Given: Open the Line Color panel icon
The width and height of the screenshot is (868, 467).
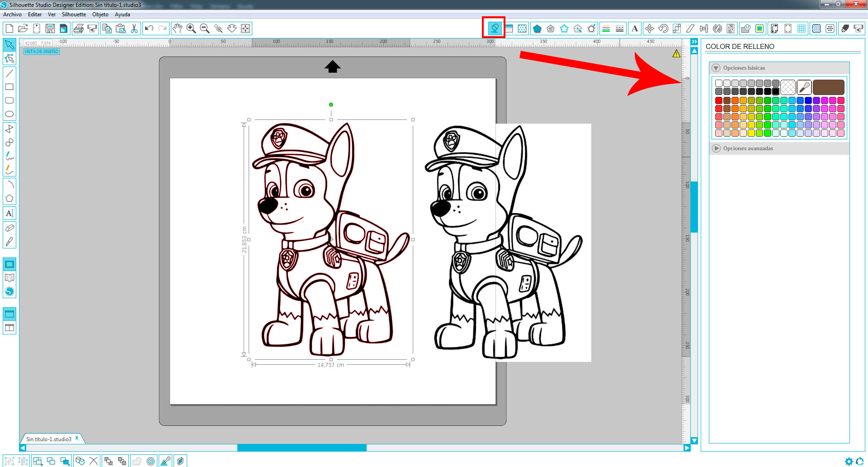Looking at the screenshot, I should point(606,29).
